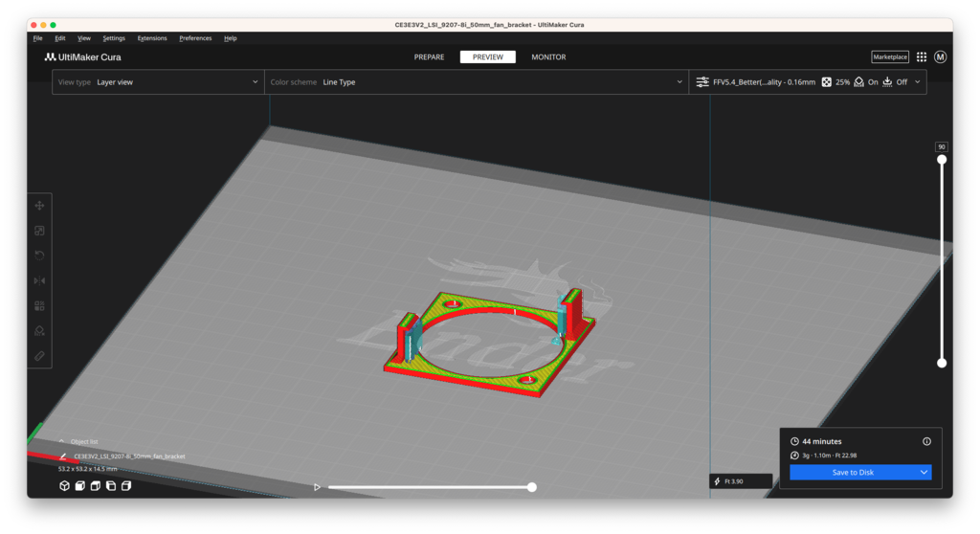Screen dimensions: 980x534
Task: Click the lightning icon beside Ft 3.90
Action: (717, 481)
